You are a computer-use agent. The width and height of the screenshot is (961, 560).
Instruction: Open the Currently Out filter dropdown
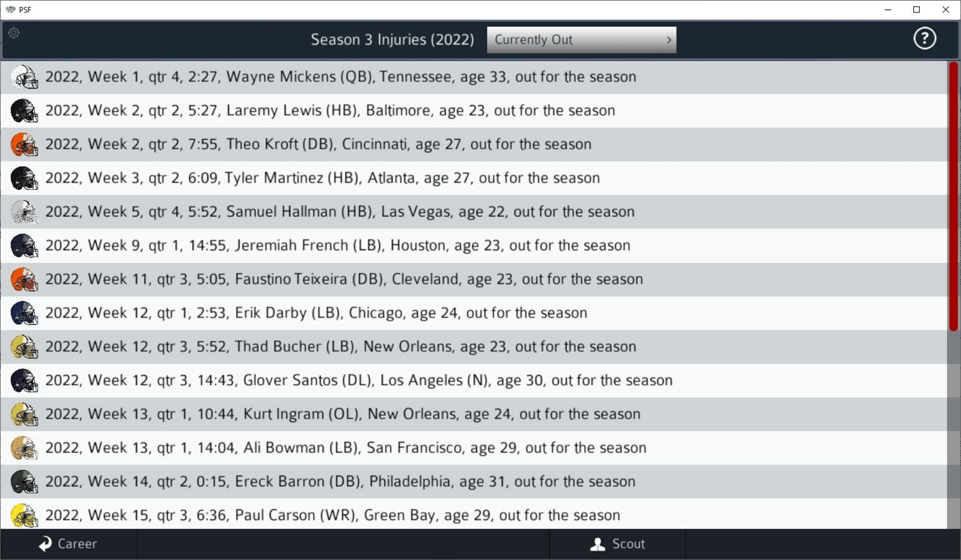[x=581, y=40]
